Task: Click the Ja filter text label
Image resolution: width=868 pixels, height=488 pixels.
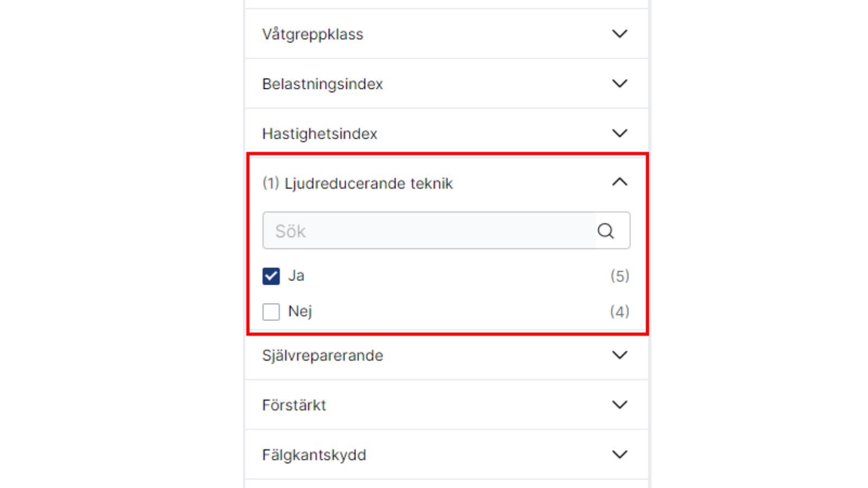Action: coord(297,275)
